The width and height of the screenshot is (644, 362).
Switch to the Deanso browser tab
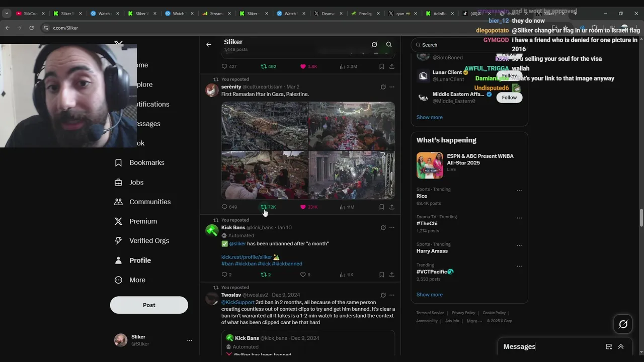pos(328,14)
